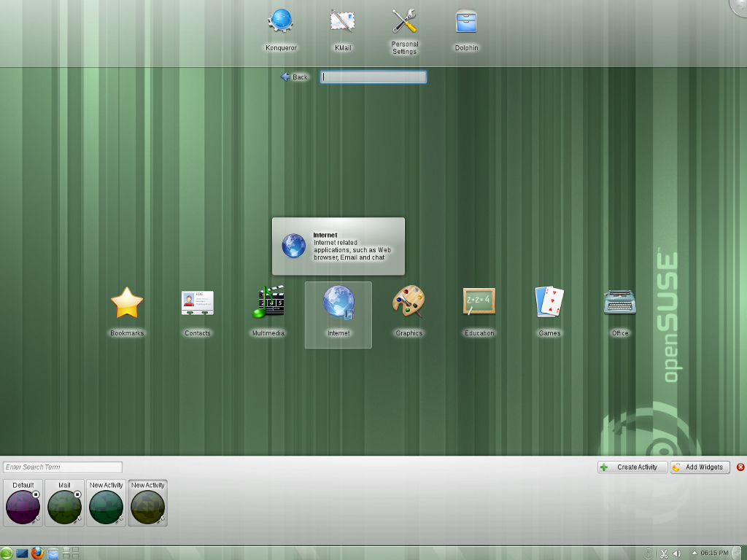
Task: Click the Back button
Action: click(295, 77)
